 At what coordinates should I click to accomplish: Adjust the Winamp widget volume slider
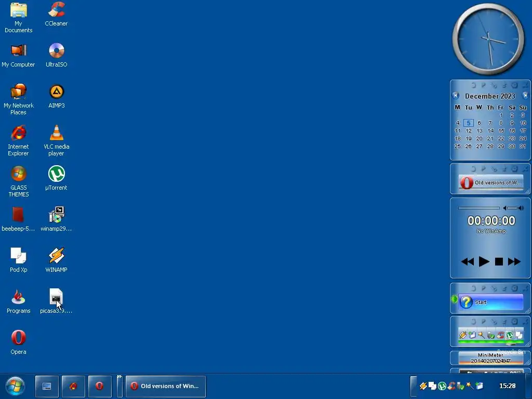pyautogui.click(x=513, y=208)
